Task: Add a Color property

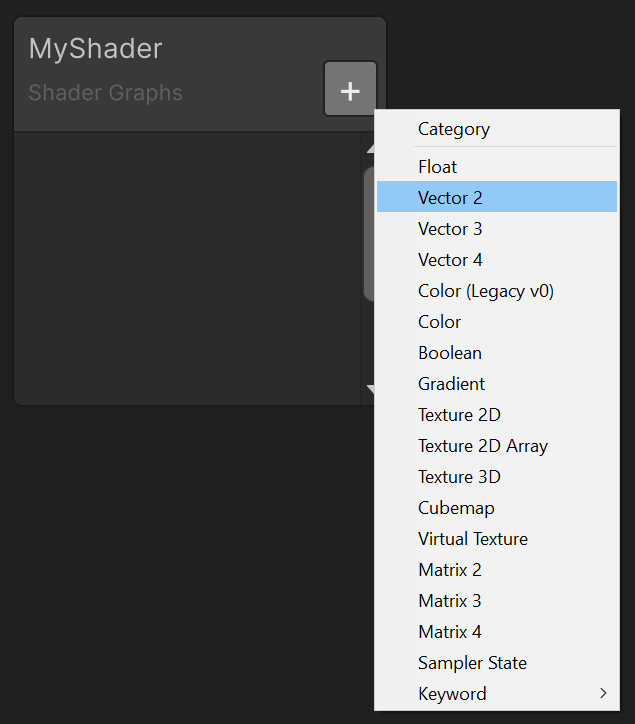Action: tap(440, 322)
